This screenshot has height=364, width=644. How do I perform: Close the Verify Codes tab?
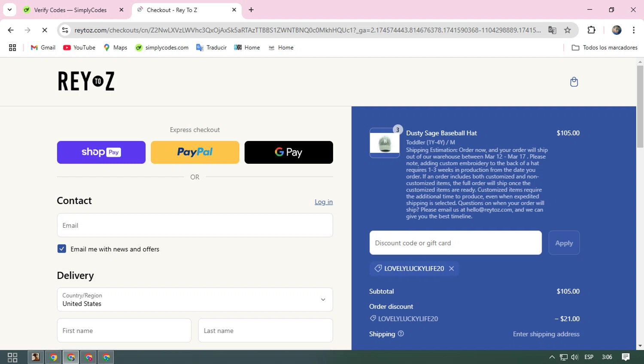(x=122, y=10)
